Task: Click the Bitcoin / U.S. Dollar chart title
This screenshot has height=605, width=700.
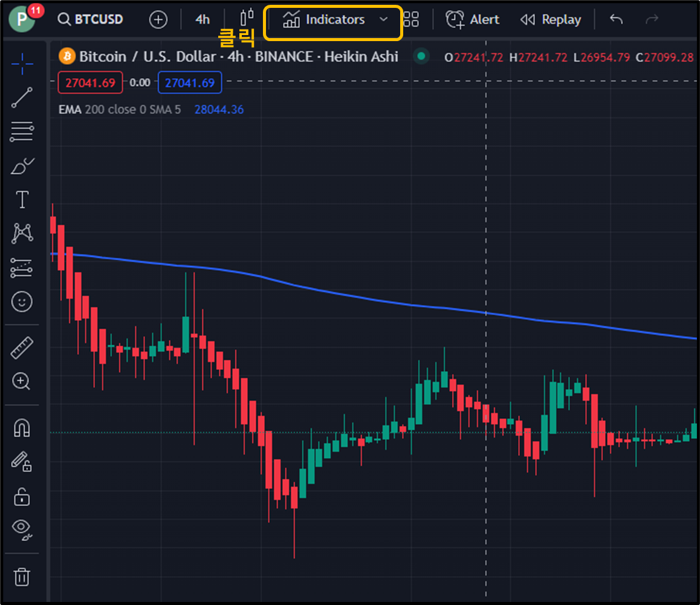Action: click(238, 57)
